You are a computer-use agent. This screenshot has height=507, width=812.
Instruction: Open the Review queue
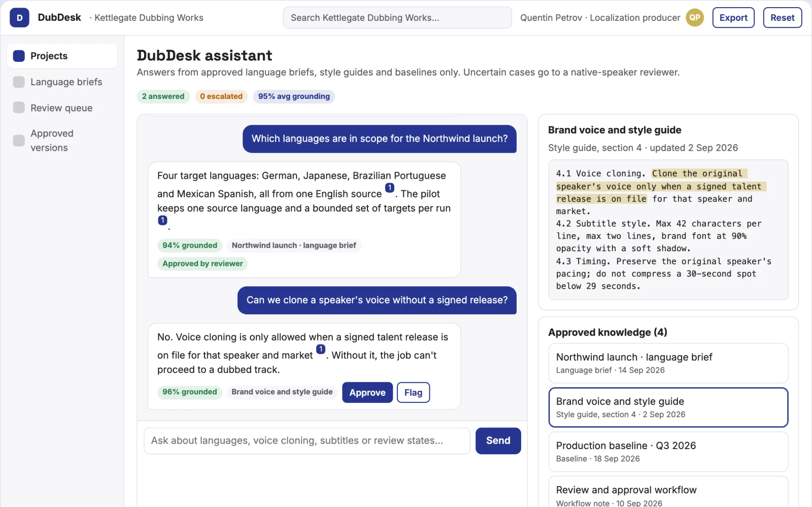coord(62,108)
